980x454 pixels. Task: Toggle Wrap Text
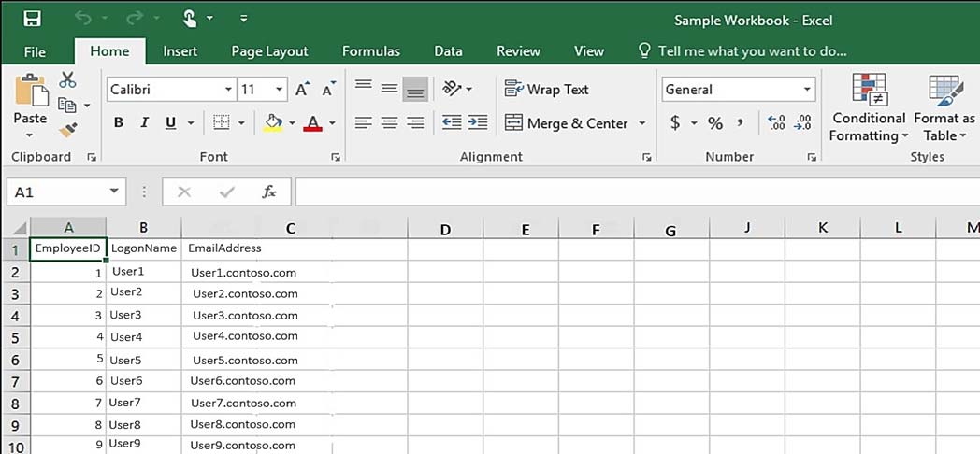tap(546, 90)
